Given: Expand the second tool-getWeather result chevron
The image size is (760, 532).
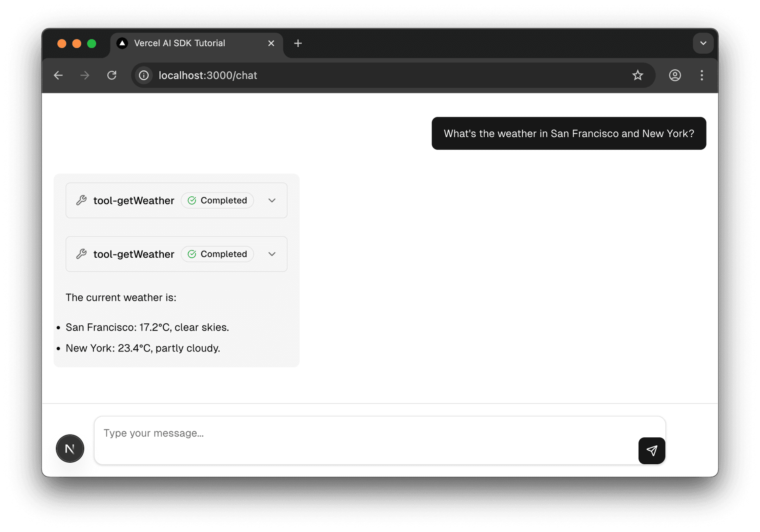Looking at the screenshot, I should coord(272,254).
